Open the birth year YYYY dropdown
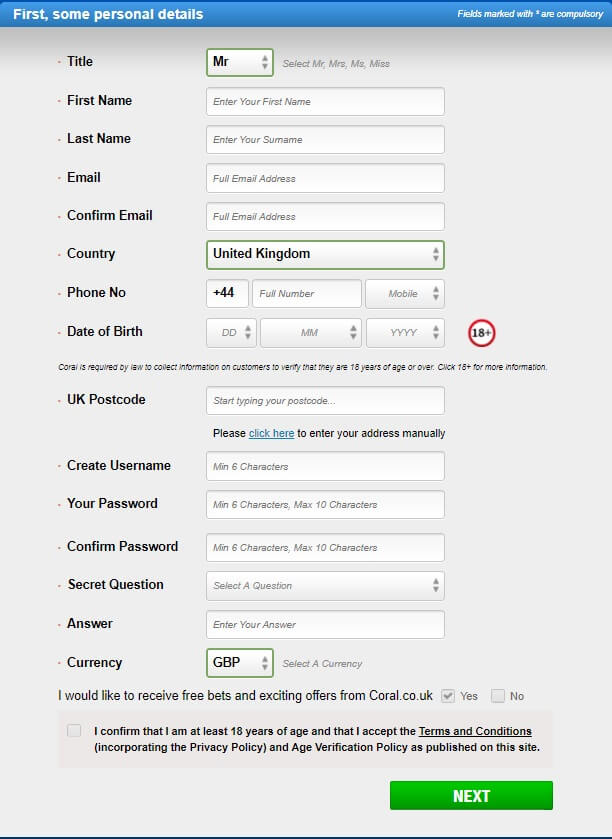Image resolution: width=612 pixels, height=839 pixels. click(x=405, y=332)
